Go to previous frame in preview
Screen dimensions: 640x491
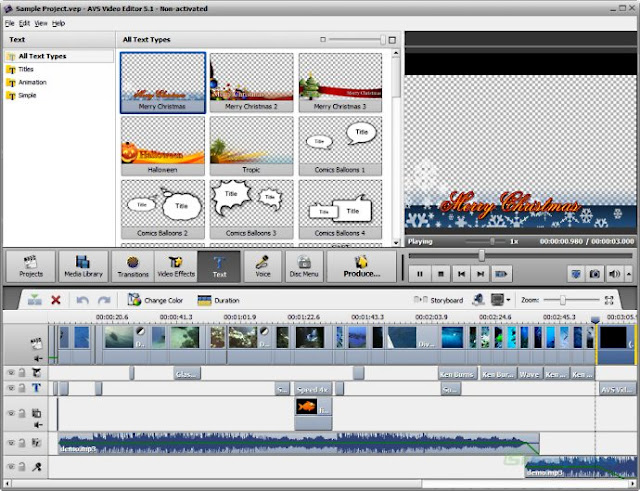click(x=461, y=274)
